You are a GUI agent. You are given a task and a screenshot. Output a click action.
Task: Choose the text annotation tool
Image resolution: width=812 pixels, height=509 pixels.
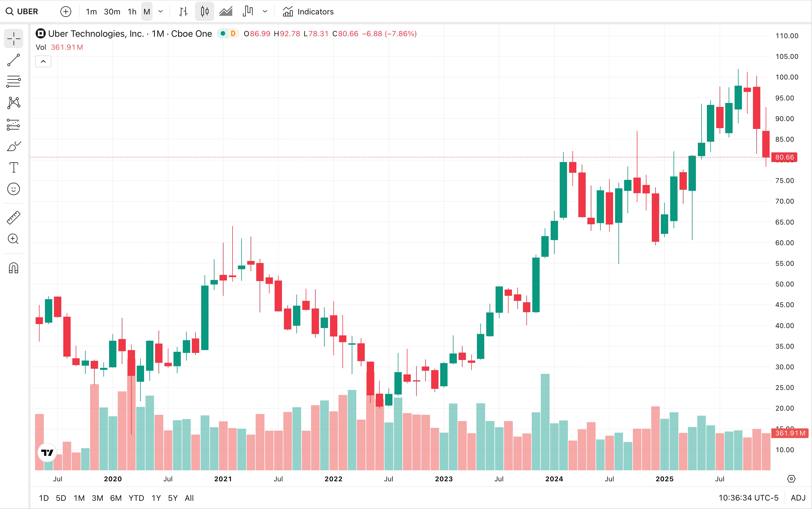[x=14, y=168]
